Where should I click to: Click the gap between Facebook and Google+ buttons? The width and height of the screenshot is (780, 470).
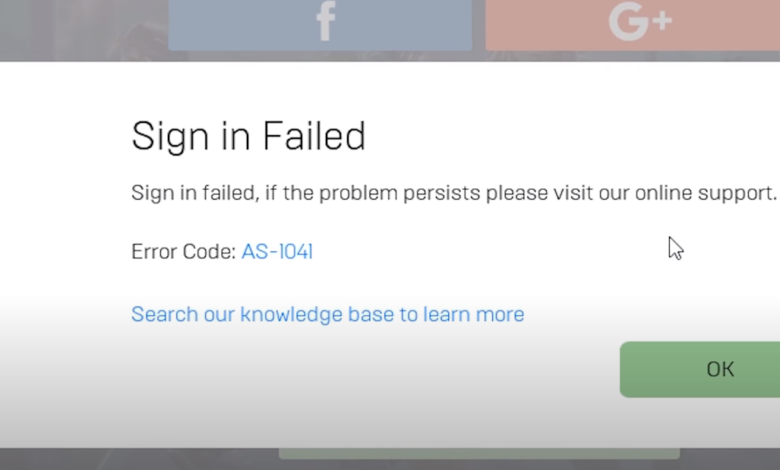tap(479, 24)
